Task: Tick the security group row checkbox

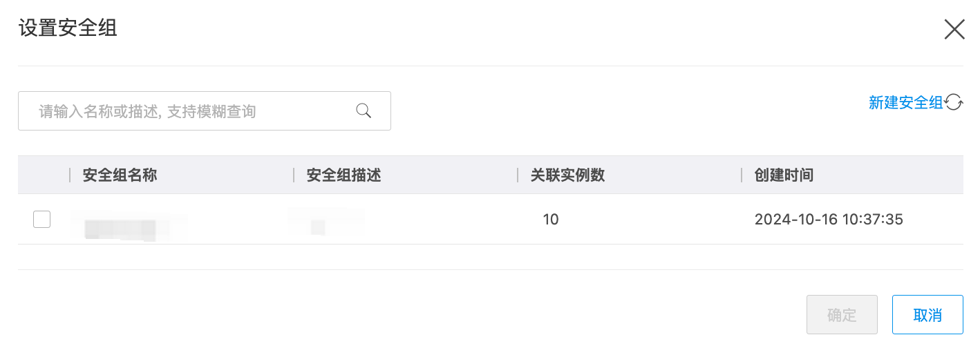Action: tap(42, 220)
